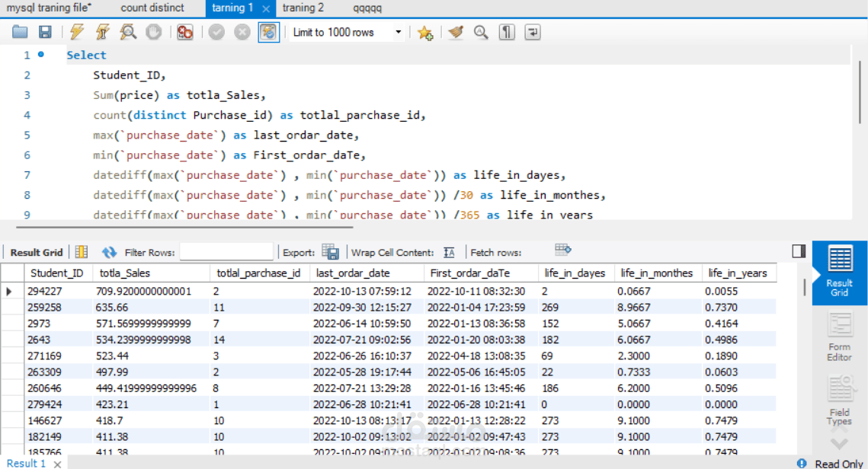
Task: Toggle side panel visibility icon
Action: pos(799,251)
